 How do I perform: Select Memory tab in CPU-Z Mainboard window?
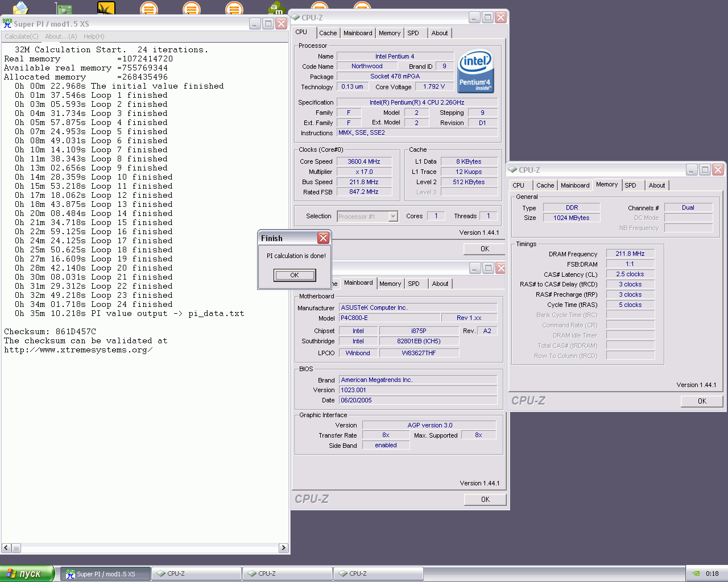(390, 284)
